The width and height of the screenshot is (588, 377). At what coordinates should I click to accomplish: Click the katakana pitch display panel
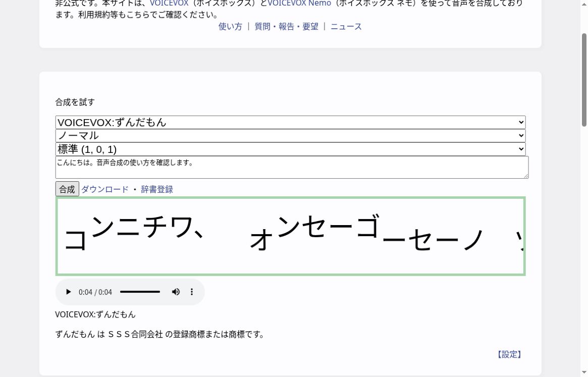290,236
